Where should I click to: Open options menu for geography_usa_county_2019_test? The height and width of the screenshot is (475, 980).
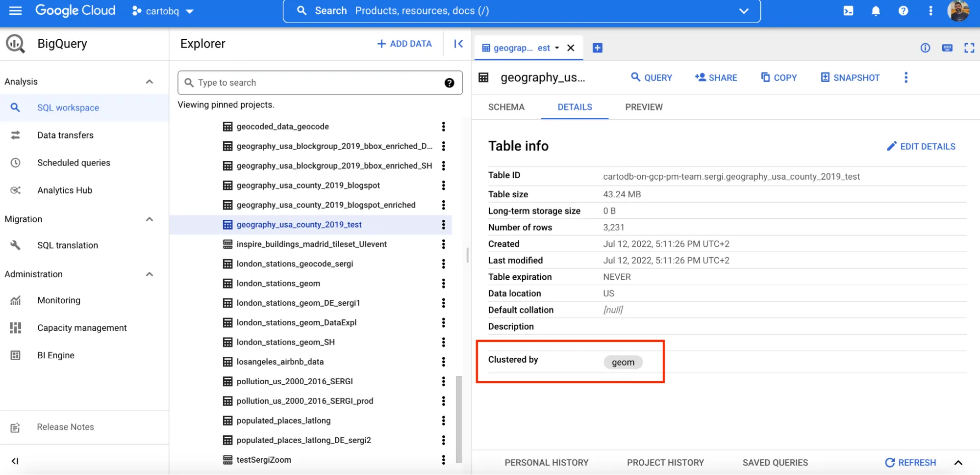(x=443, y=224)
